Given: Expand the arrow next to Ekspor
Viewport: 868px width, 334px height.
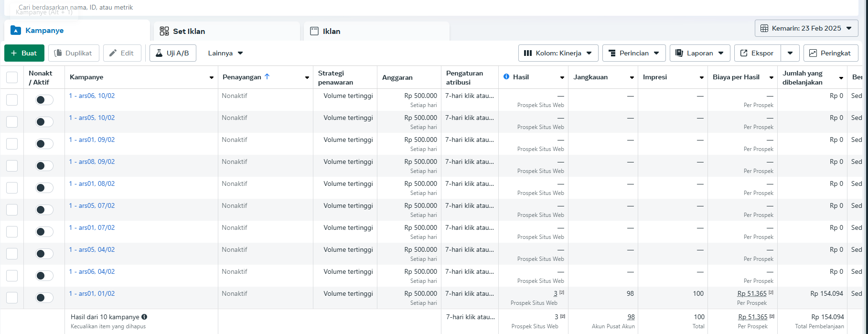Looking at the screenshot, I should coord(790,53).
